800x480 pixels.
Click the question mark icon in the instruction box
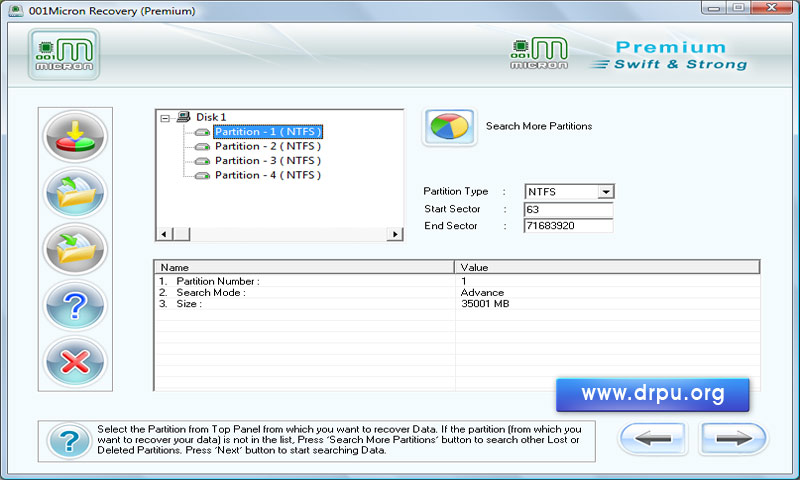pos(69,441)
